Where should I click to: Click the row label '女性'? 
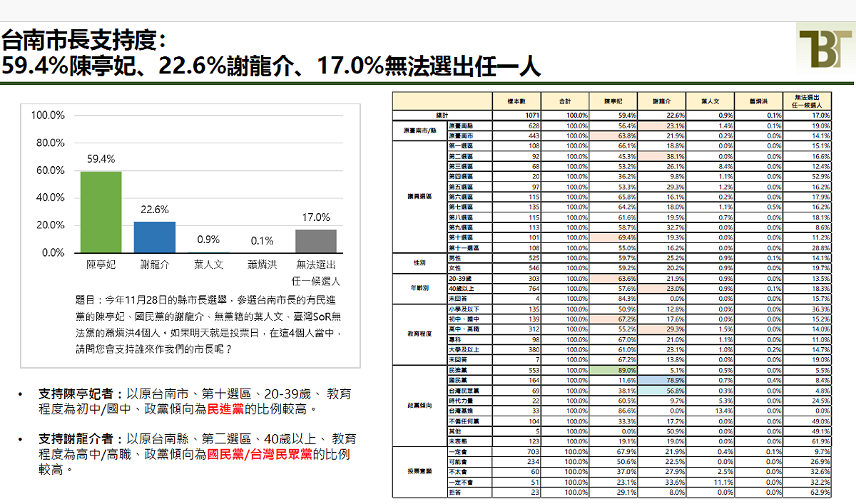(454, 268)
